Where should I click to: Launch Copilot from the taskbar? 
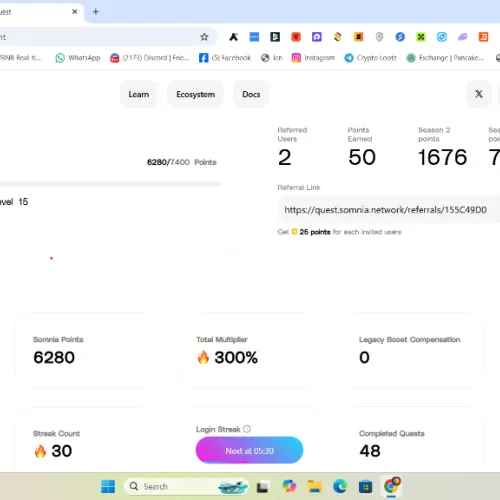coord(289,486)
